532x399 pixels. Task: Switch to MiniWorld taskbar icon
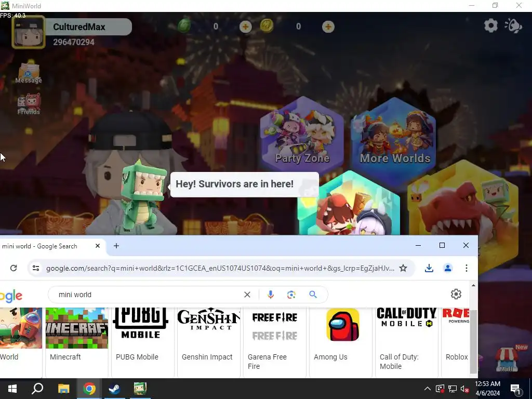(140, 389)
